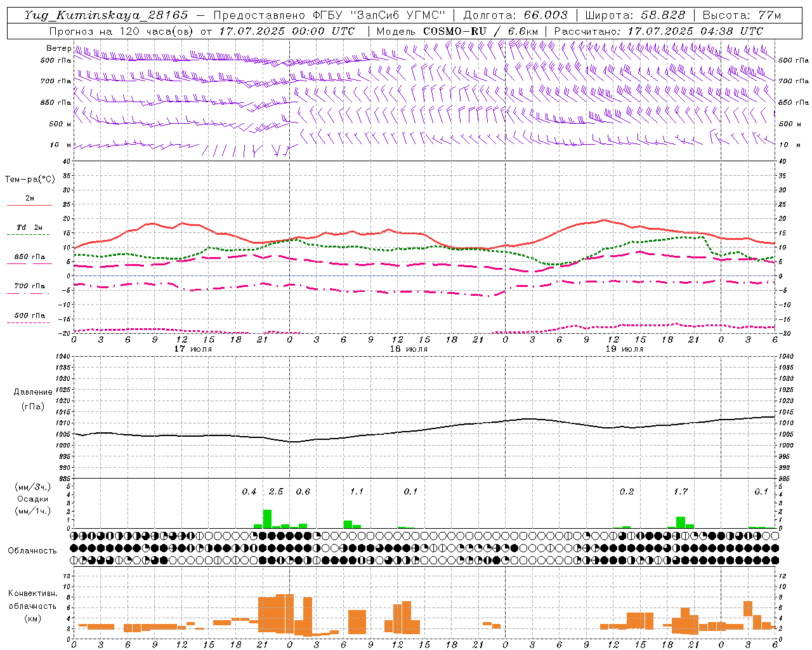Screen dimensions: 812x650
Task: Select the forecast start "17.07.2025 00:00 UTC"
Action: [287, 31]
